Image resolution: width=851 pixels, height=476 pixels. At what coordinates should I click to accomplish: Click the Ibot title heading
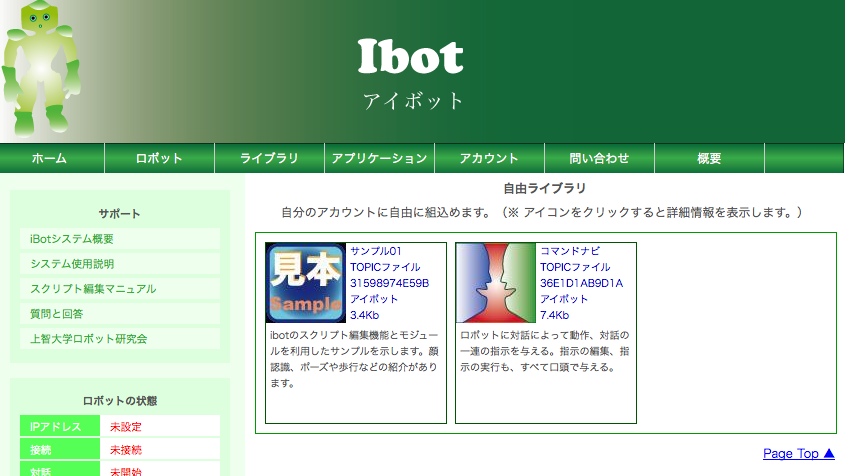[x=411, y=56]
